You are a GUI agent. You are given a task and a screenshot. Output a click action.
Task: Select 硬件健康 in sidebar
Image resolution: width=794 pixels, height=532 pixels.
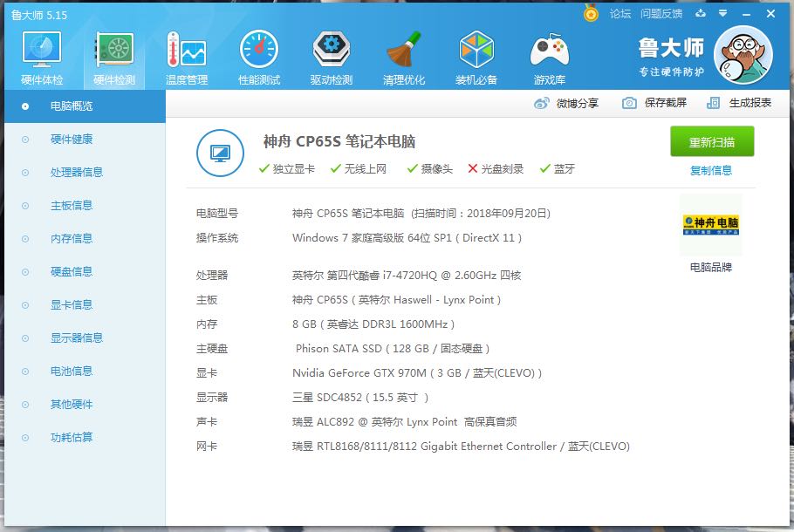pyautogui.click(x=86, y=140)
